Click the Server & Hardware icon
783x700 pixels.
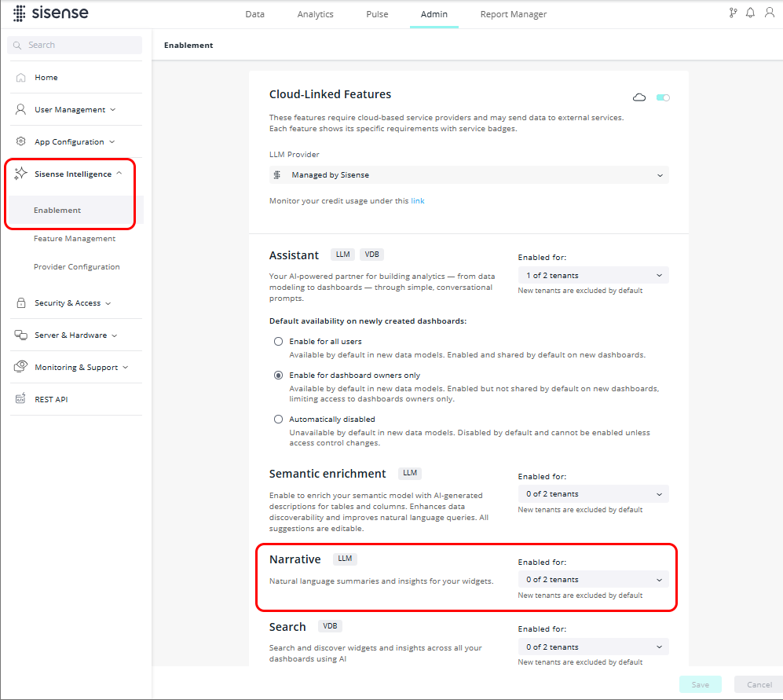point(21,335)
